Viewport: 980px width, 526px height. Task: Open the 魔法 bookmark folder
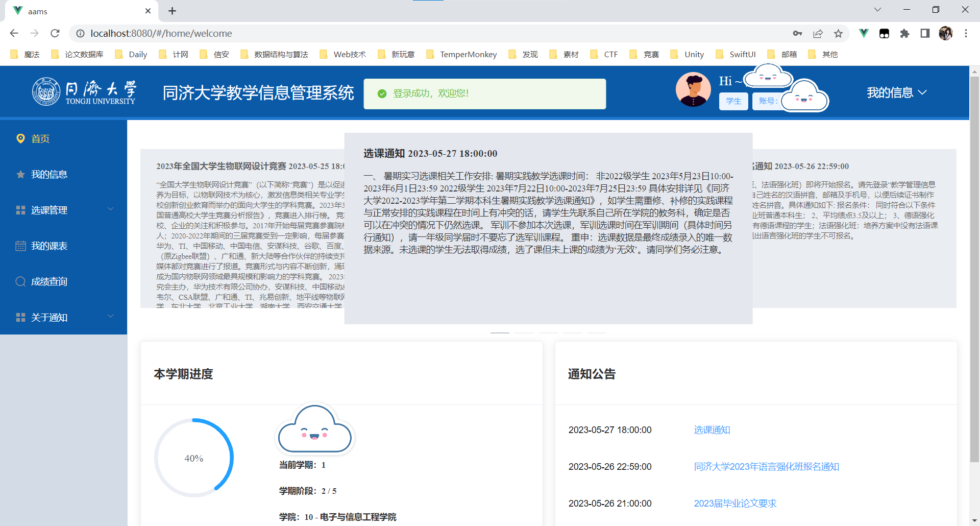[x=25, y=54]
